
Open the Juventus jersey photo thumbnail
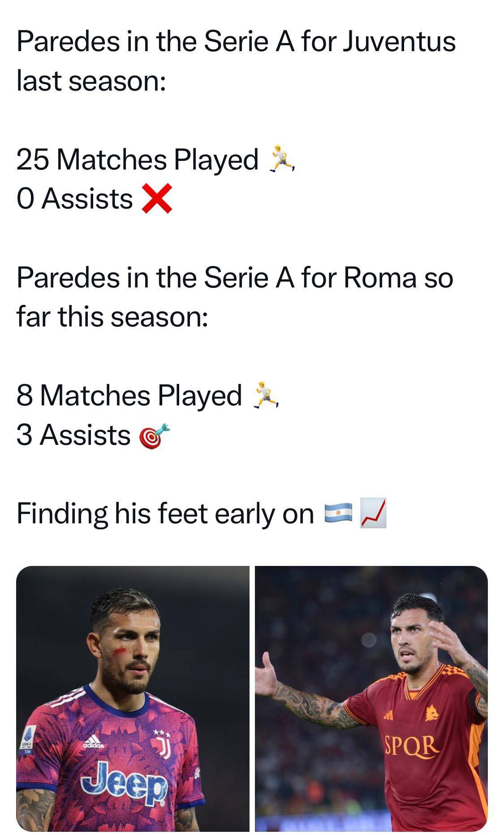click(x=133, y=699)
